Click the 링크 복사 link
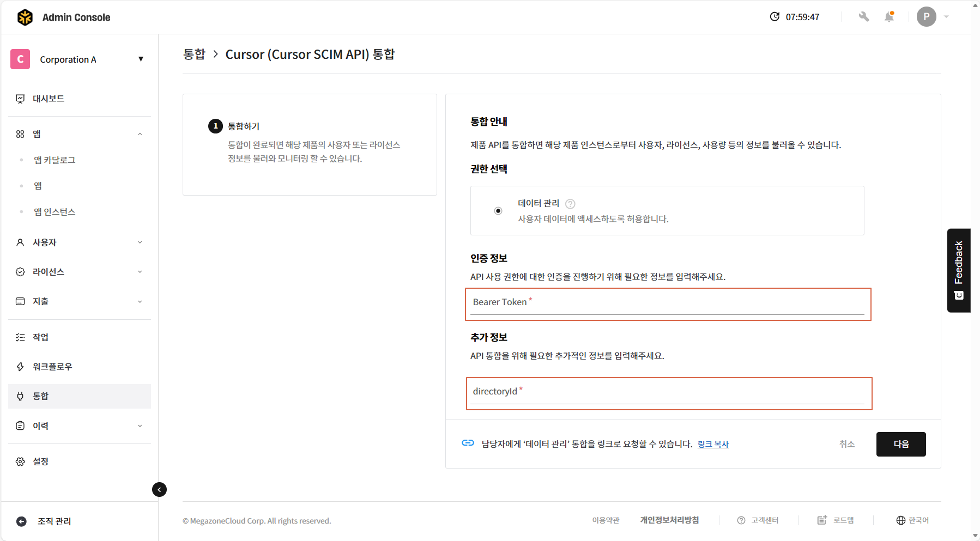 713,445
